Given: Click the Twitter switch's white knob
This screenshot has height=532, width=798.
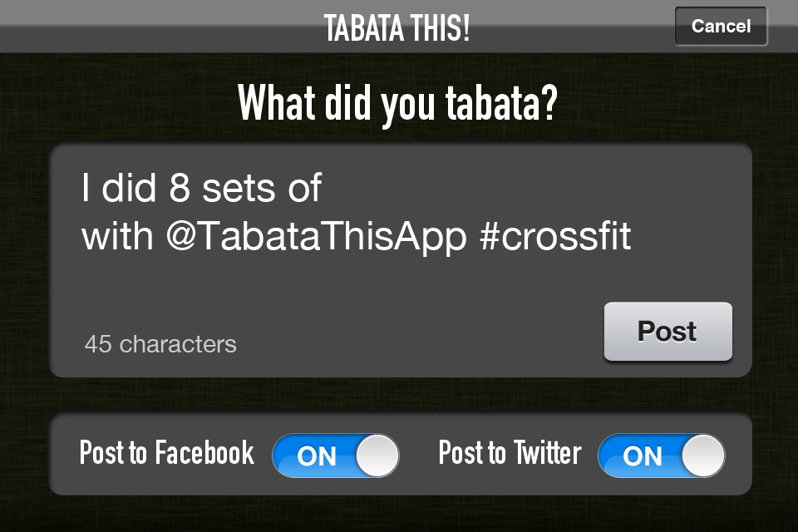Looking at the screenshot, I should pyautogui.click(x=703, y=456).
